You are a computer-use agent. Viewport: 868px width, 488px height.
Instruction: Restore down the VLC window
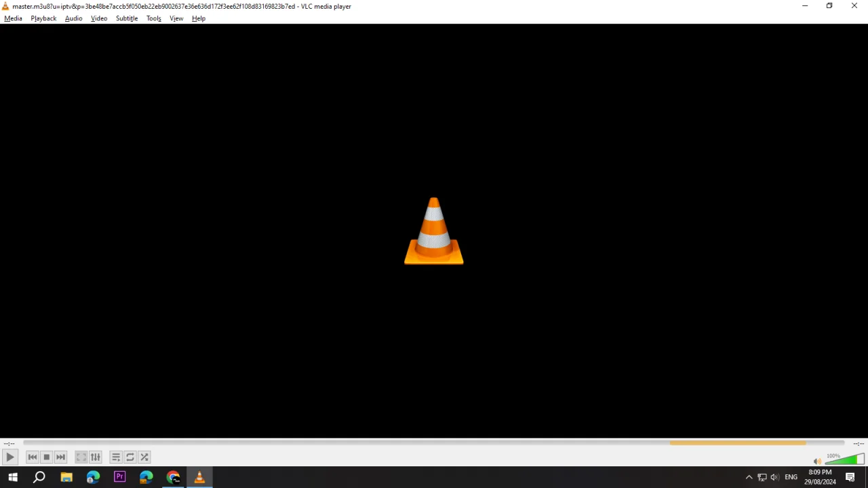(829, 6)
